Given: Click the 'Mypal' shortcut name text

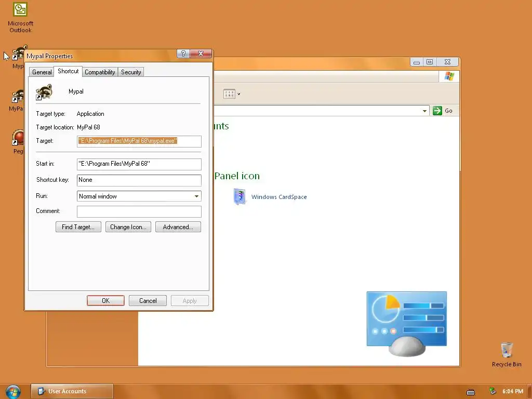Looking at the screenshot, I should (x=76, y=91).
